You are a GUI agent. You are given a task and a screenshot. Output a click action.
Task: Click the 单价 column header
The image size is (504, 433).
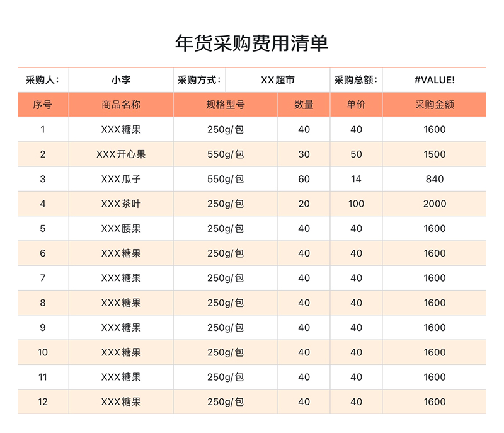tap(356, 105)
